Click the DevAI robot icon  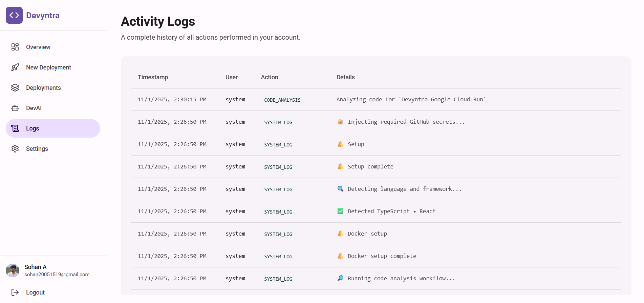(15, 108)
